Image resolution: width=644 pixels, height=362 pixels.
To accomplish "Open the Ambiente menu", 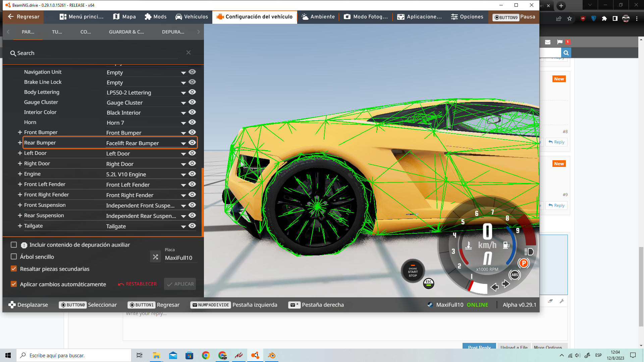I will click(318, 17).
